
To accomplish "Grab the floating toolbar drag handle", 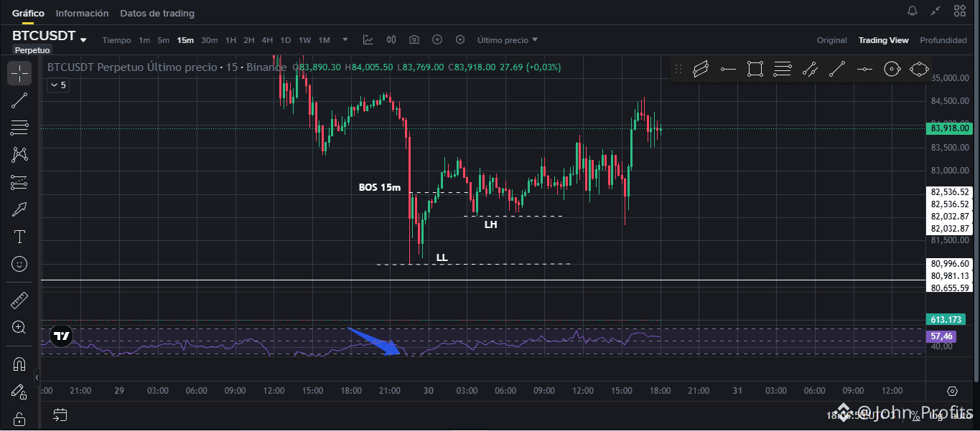I will click(x=678, y=69).
